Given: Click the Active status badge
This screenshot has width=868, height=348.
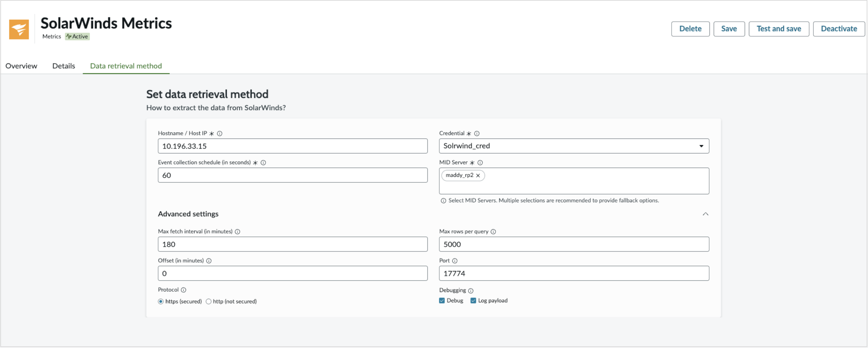Looking at the screenshot, I should (x=77, y=36).
